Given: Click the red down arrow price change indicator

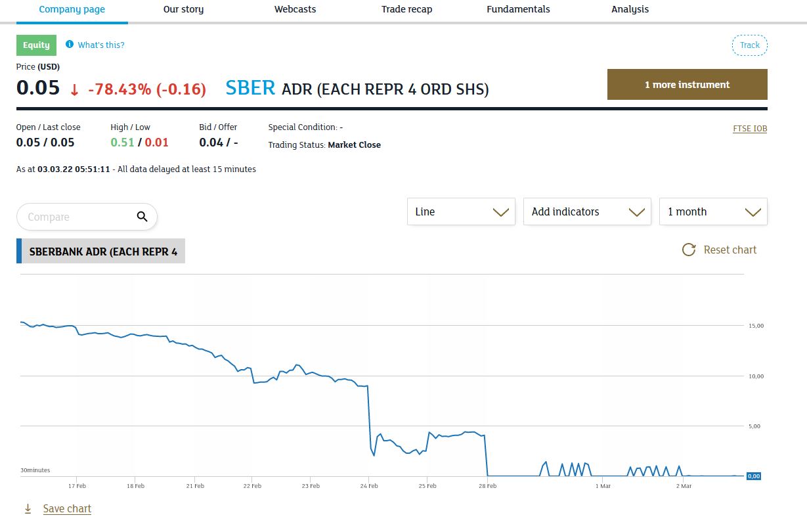Looking at the screenshot, I should tap(75, 89).
